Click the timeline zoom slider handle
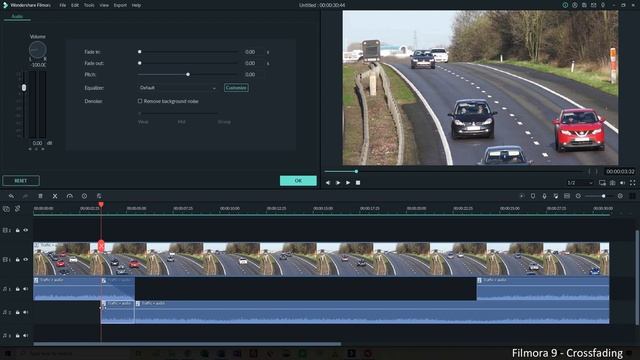 click(603, 196)
